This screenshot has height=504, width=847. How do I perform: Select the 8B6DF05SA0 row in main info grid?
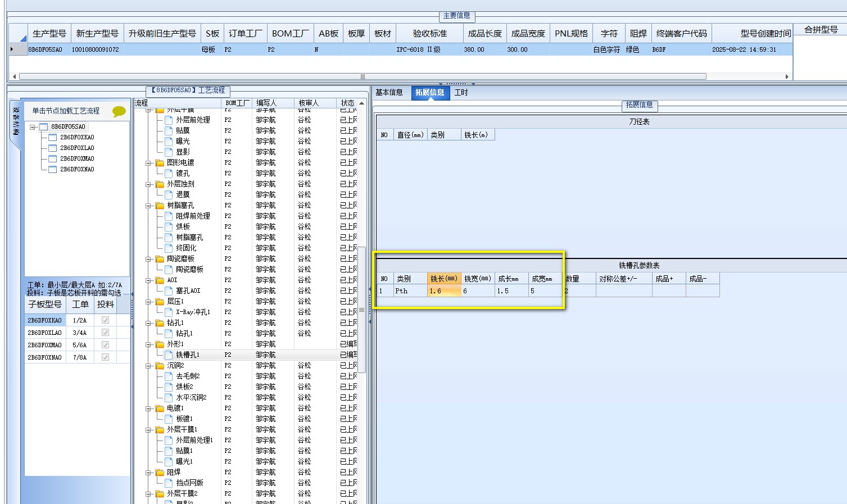[401, 50]
